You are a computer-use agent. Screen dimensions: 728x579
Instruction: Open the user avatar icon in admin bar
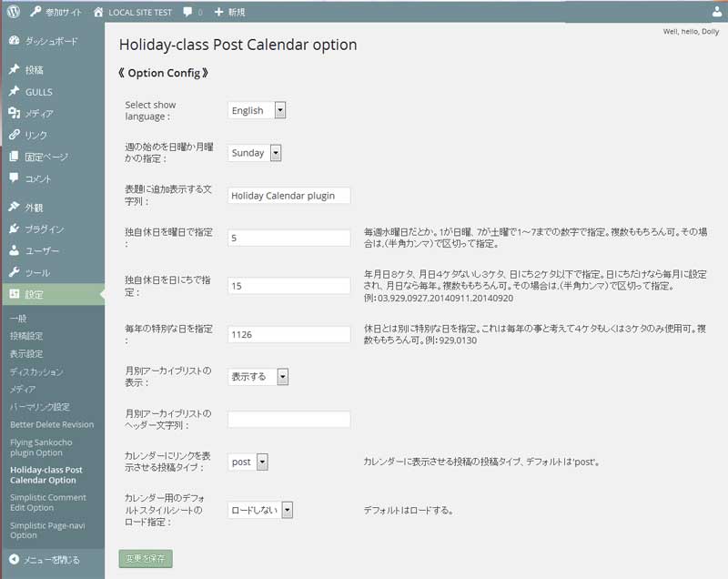(717, 12)
